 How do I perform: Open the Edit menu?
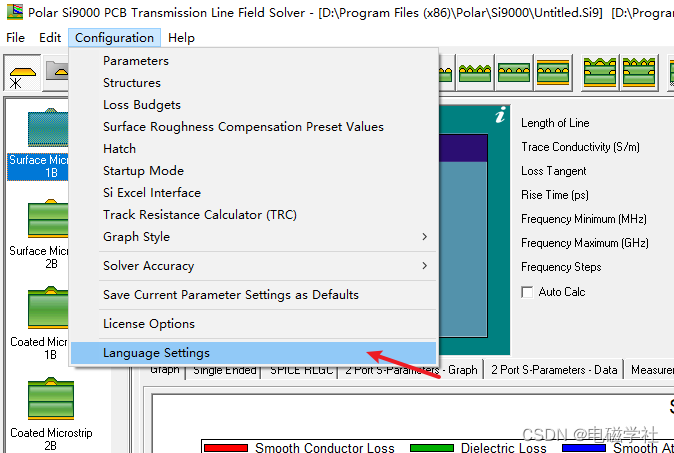tap(50, 38)
